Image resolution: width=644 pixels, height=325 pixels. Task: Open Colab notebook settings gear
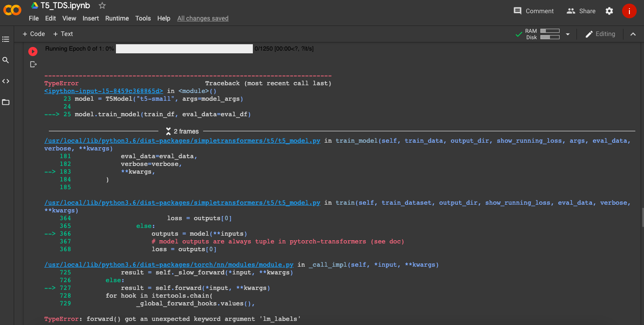pyautogui.click(x=609, y=10)
